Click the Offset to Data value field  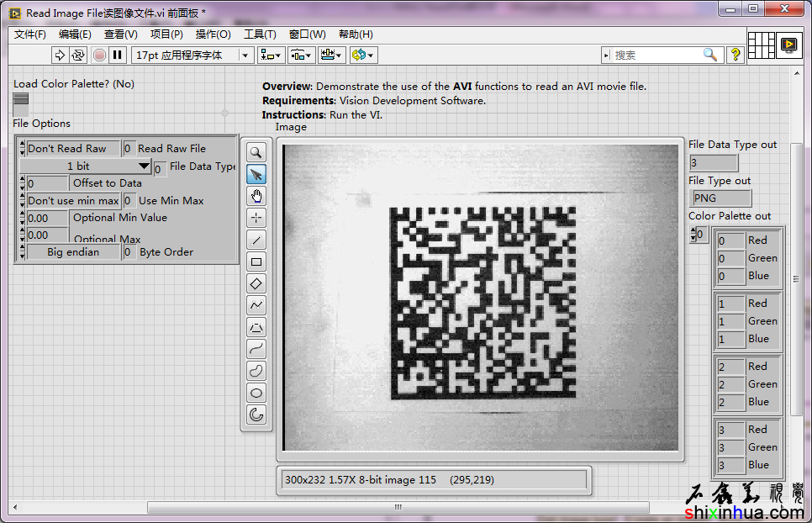click(x=47, y=183)
